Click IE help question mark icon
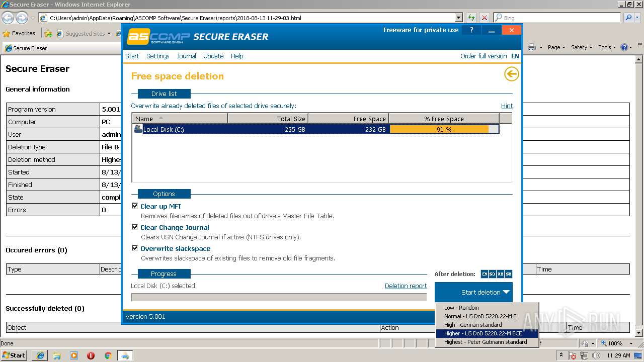This screenshot has width=644, height=362. point(624,47)
